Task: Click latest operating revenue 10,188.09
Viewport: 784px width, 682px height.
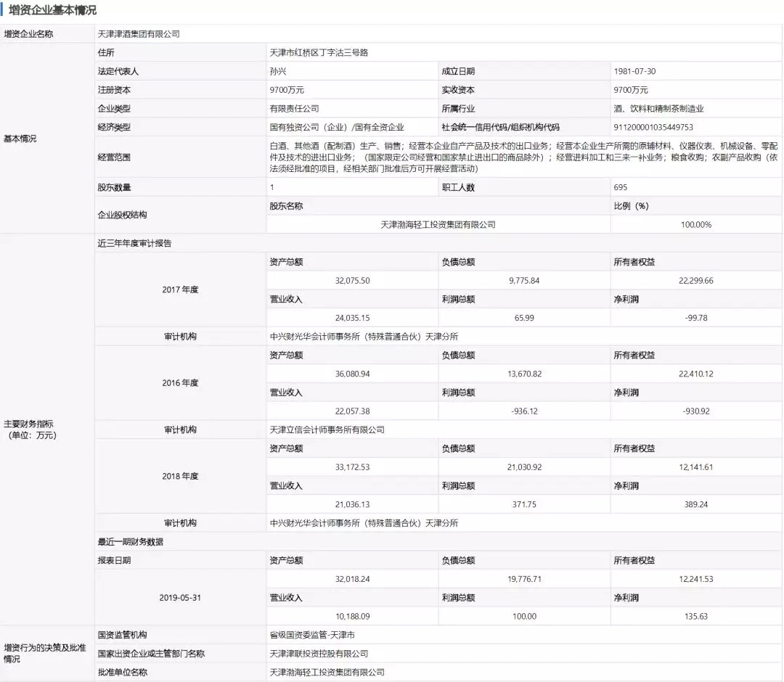Action: [x=353, y=617]
